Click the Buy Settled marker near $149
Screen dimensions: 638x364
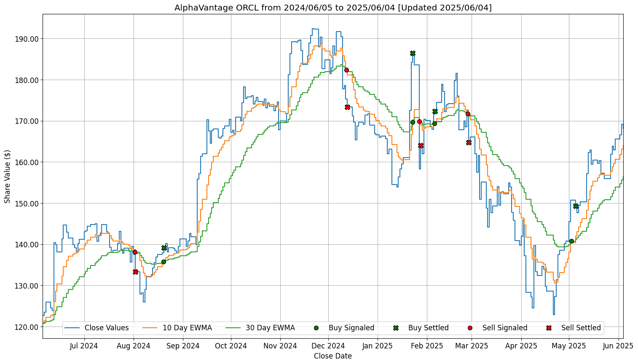(x=576, y=206)
